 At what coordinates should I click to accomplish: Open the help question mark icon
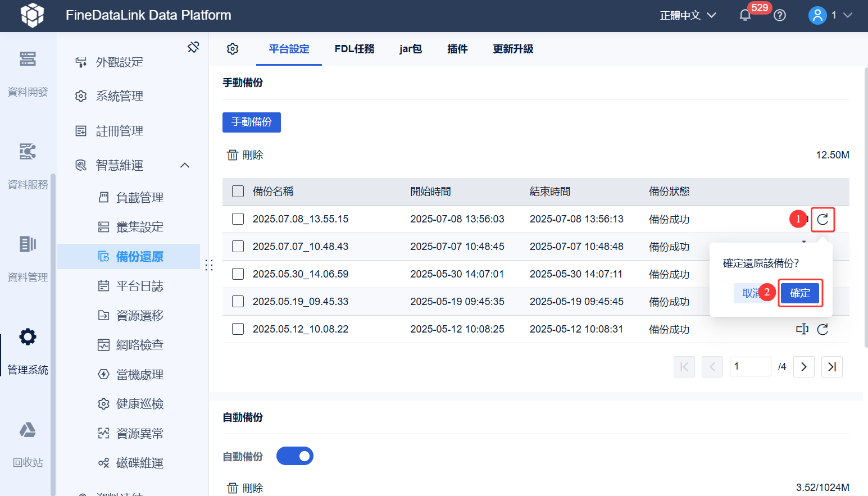click(x=780, y=15)
